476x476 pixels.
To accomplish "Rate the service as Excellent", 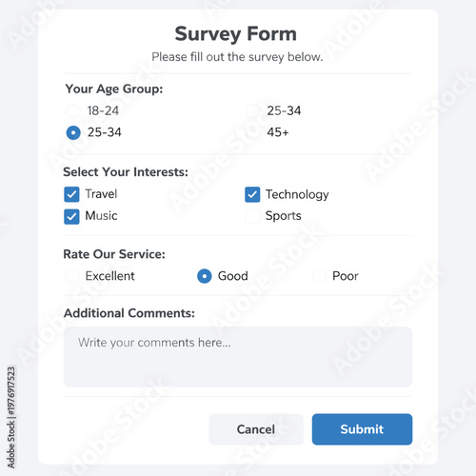I will (72, 276).
